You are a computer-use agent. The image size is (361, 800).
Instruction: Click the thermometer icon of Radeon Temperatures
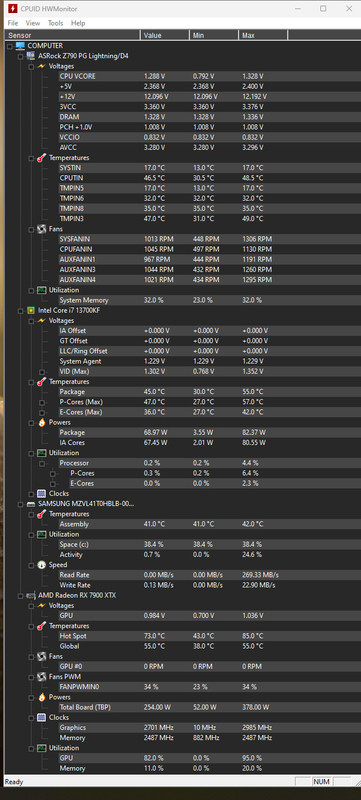click(x=41, y=626)
